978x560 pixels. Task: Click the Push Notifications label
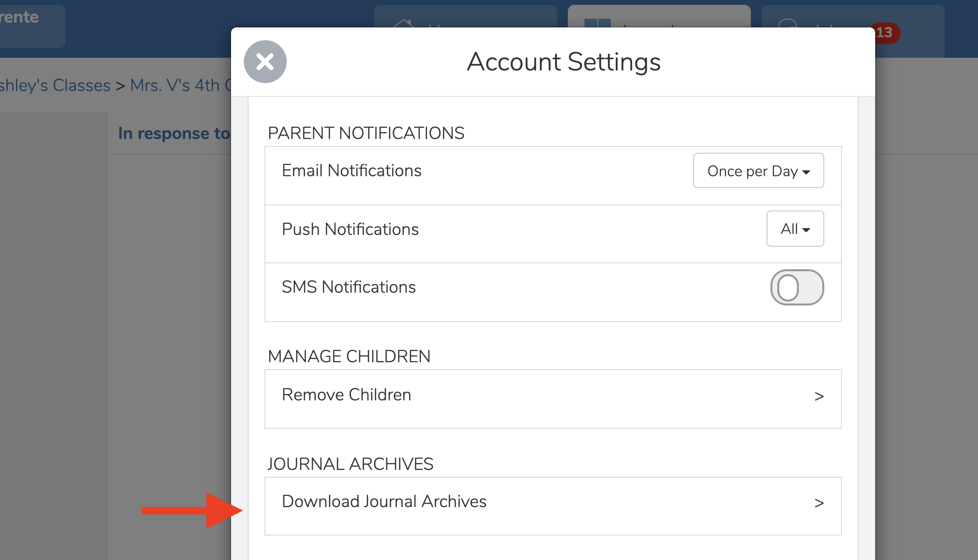point(350,229)
